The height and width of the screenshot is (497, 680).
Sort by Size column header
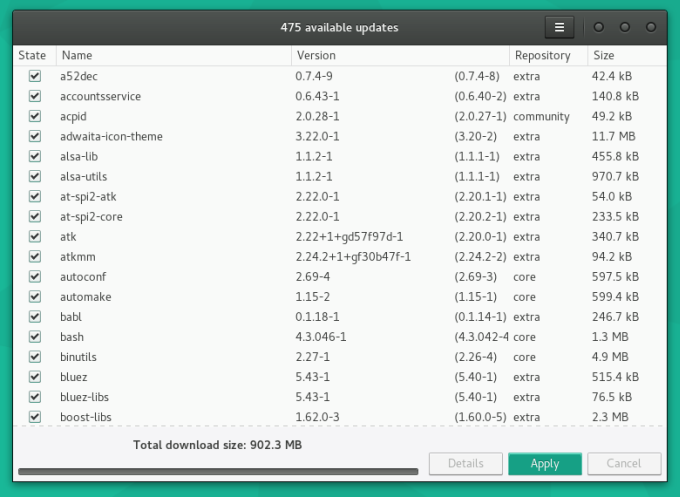[x=604, y=56]
